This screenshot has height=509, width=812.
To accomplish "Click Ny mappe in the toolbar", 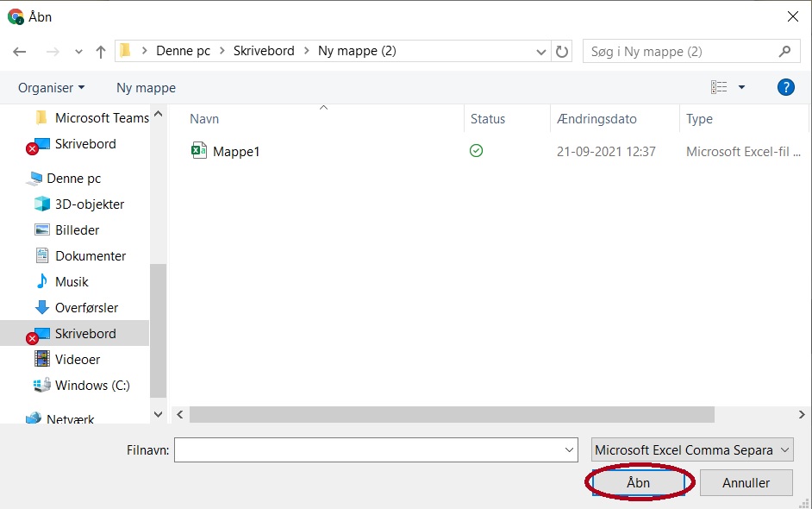I will pyautogui.click(x=146, y=87).
